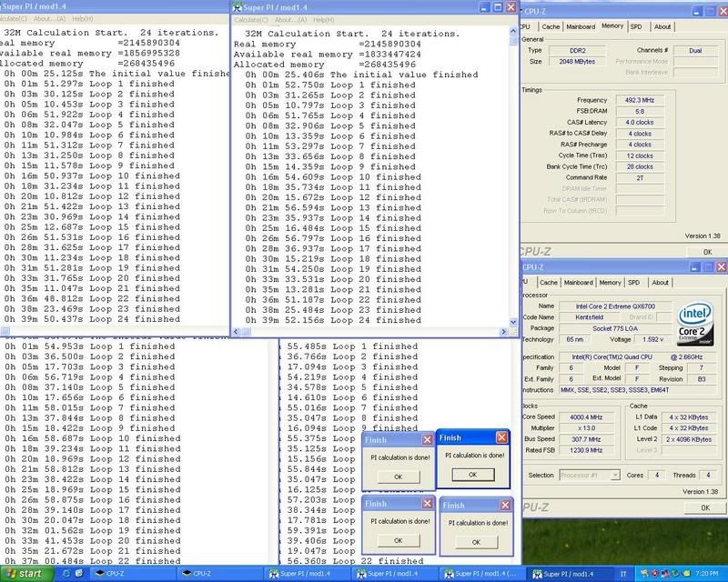Switch to Cache tab in CPU-Z memory timings window

(551, 27)
